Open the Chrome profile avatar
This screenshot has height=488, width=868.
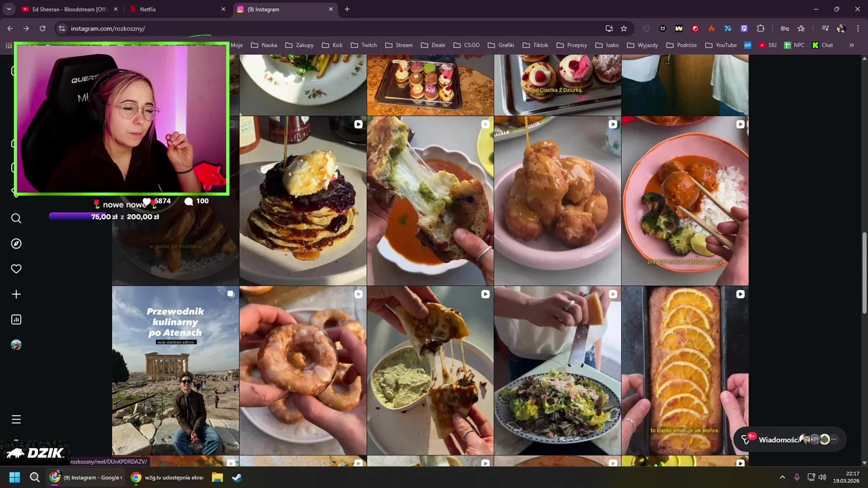(x=842, y=28)
